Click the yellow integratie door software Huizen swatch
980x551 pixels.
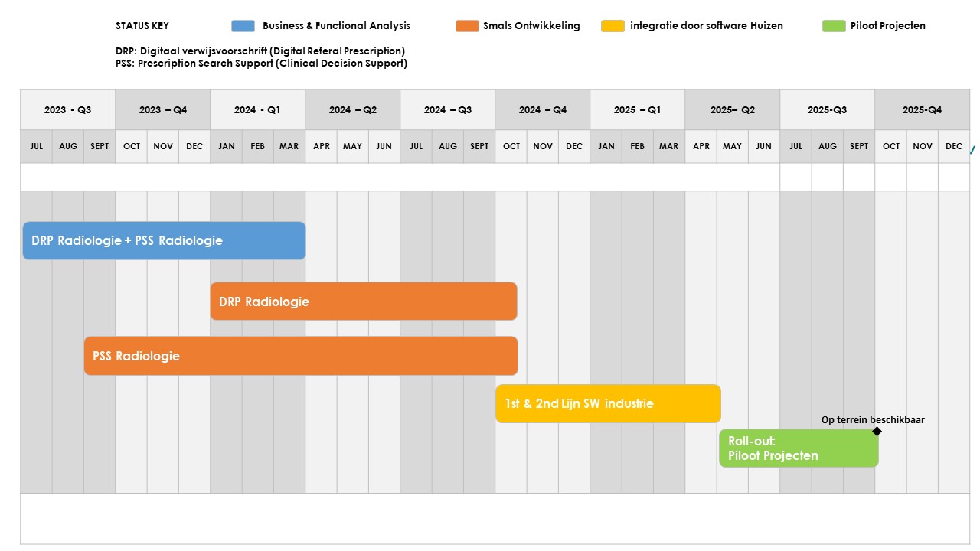pyautogui.click(x=613, y=26)
